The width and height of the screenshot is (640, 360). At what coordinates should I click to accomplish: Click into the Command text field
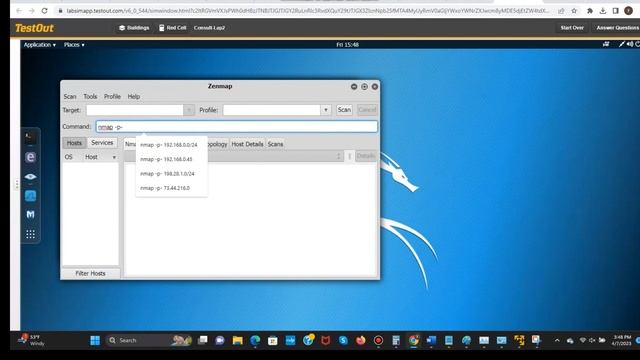coord(237,127)
